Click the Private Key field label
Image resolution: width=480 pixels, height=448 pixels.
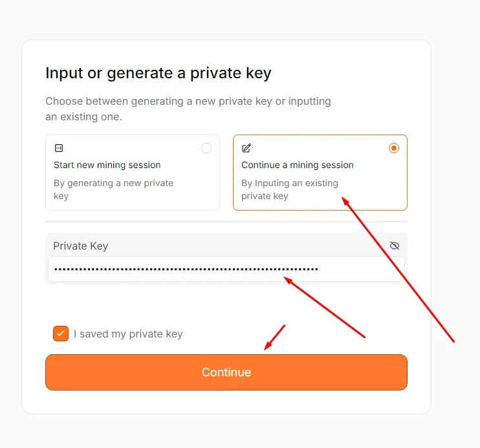tap(80, 246)
